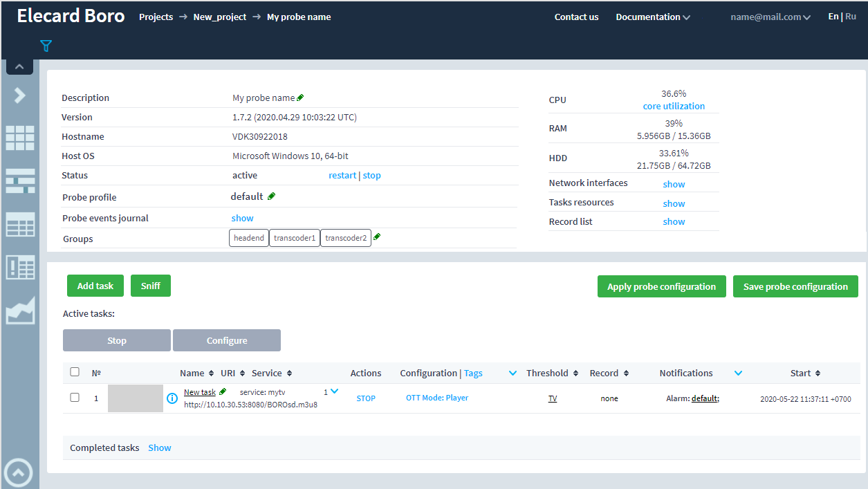
Task: Click the Add task button
Action: click(95, 286)
